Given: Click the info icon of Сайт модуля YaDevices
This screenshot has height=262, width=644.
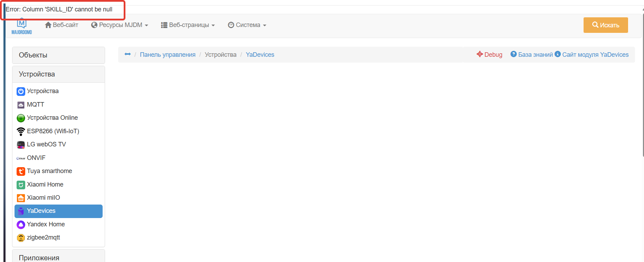Looking at the screenshot, I should pos(558,54).
